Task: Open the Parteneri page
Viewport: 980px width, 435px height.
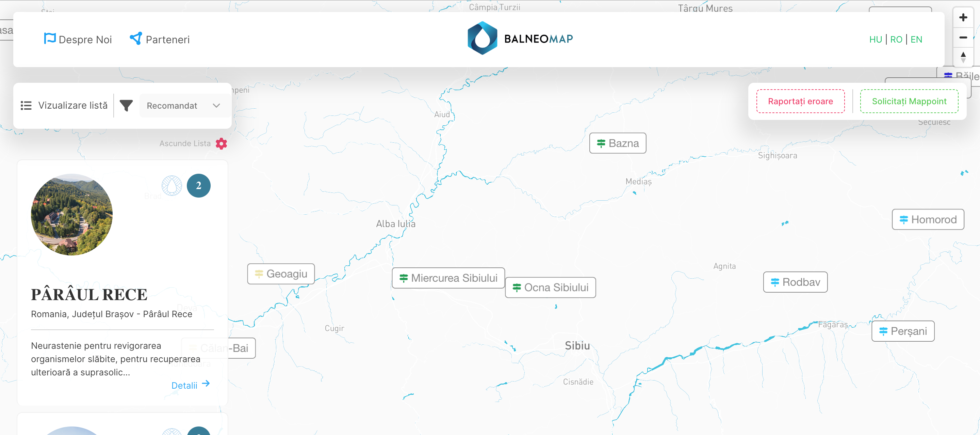Action: coord(160,39)
